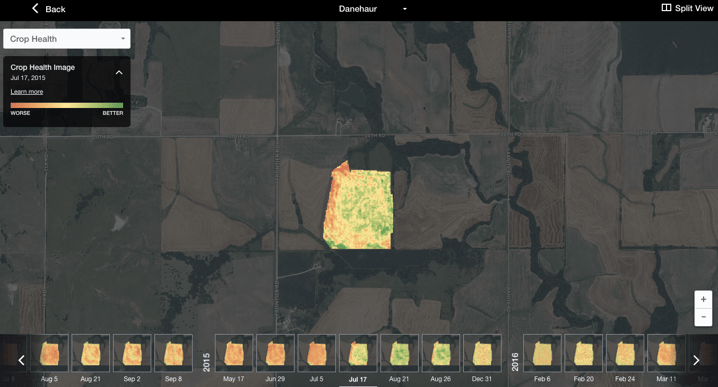
Task: Select the Sep 2 crop health thumbnail
Action: pyautogui.click(x=132, y=353)
